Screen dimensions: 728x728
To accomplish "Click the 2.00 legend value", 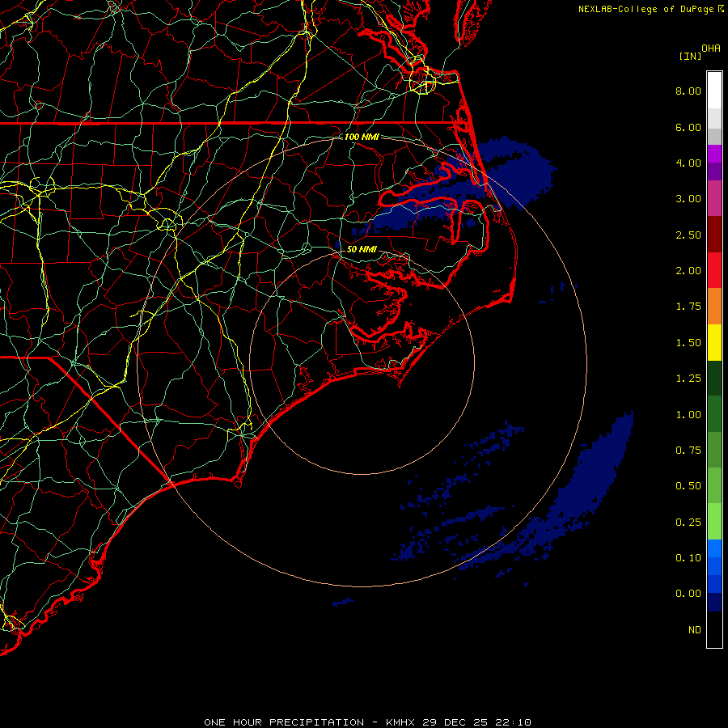I will pos(688,271).
